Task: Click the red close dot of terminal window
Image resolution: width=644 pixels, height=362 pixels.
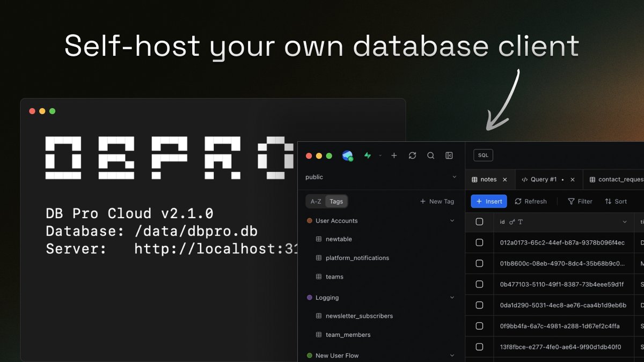Action: [x=32, y=111]
